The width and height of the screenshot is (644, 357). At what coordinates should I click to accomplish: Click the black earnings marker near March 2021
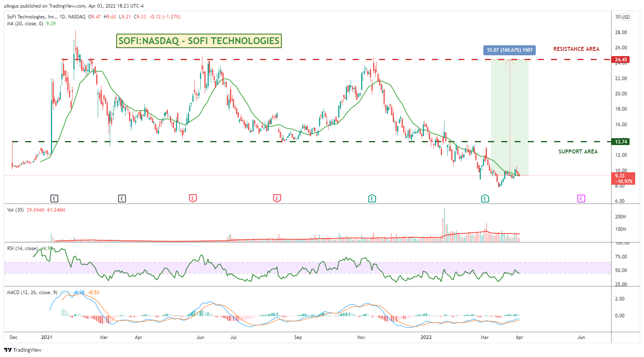point(122,198)
